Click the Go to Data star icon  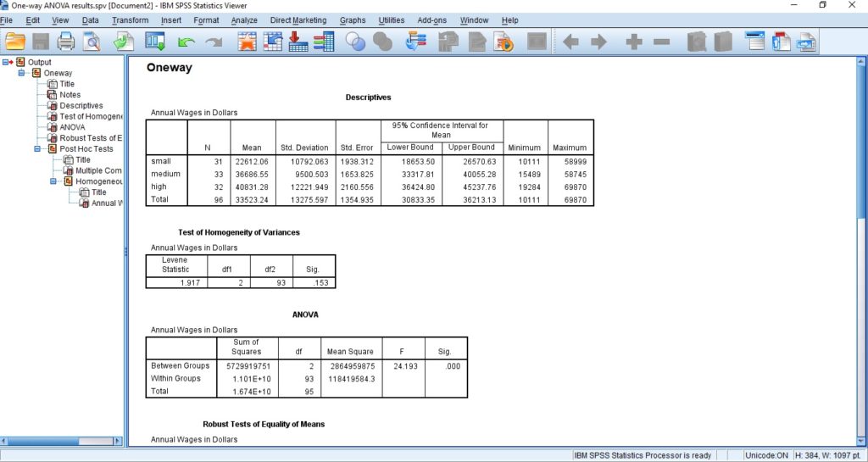(x=248, y=42)
